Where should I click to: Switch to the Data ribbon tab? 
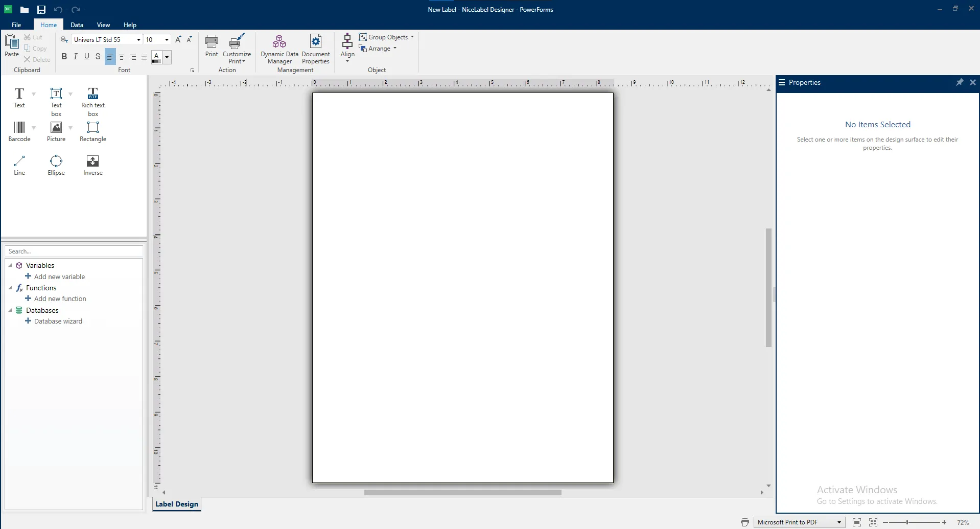pyautogui.click(x=77, y=25)
